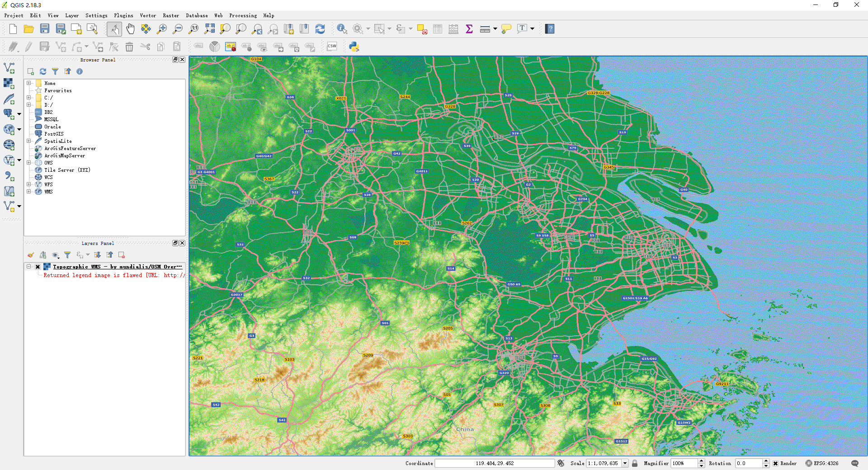Open the Raster menu
The width and height of the screenshot is (868, 470).
(x=171, y=15)
